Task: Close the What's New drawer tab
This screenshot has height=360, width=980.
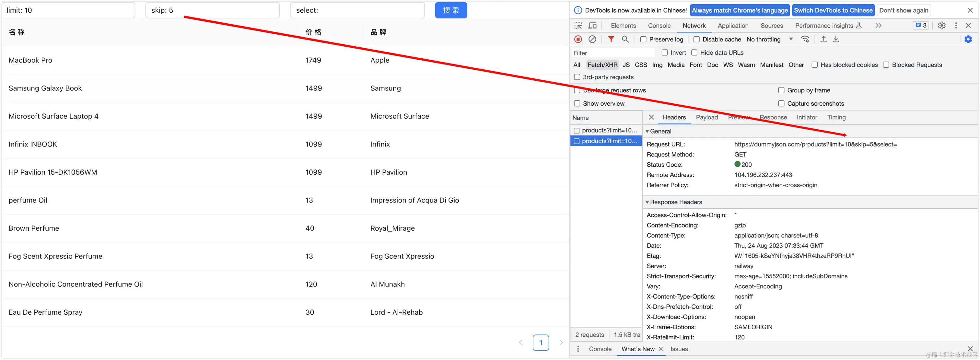Action: (661, 349)
